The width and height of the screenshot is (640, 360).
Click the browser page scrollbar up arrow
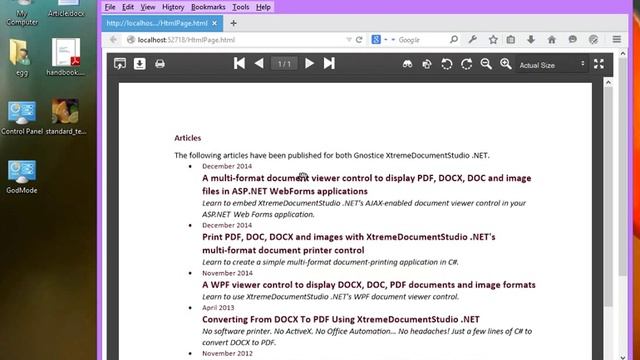[x=623, y=53]
